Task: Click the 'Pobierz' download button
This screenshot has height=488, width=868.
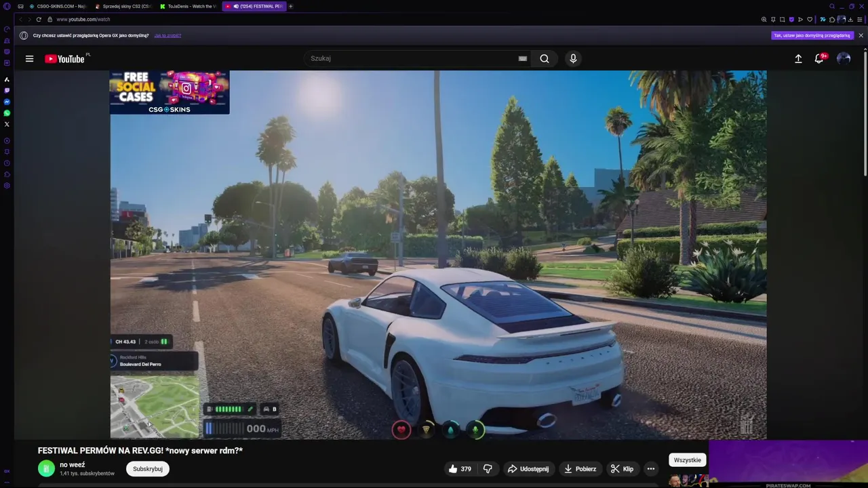Action: pyautogui.click(x=580, y=468)
